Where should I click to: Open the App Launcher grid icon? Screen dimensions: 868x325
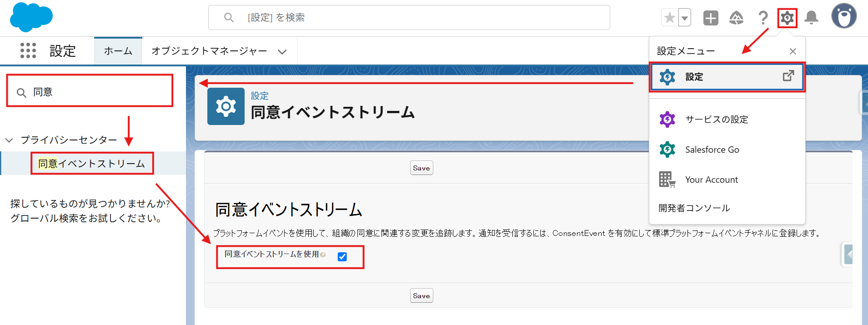[28, 50]
